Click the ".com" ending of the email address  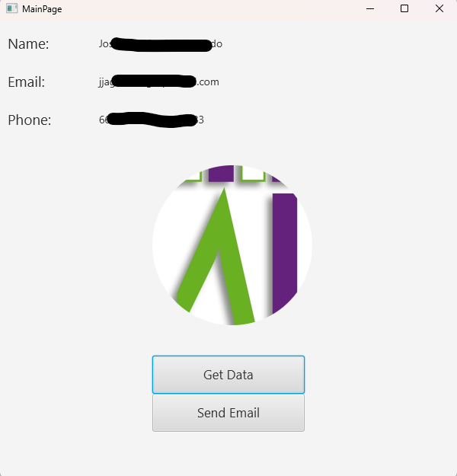point(208,82)
